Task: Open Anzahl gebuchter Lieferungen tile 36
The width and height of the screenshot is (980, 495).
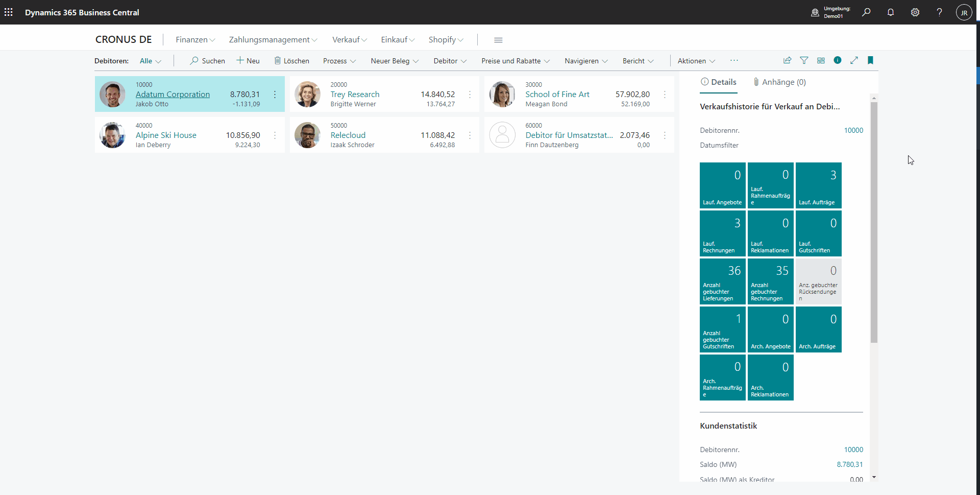Action: (x=723, y=281)
